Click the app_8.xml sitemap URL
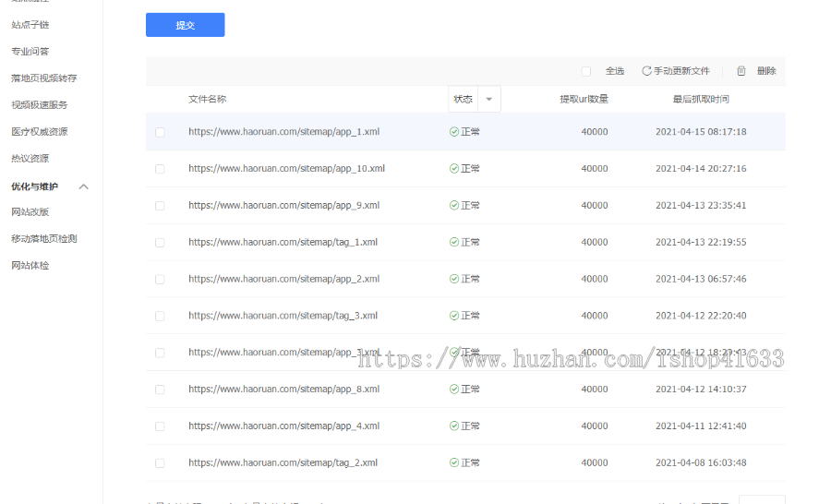This screenshot has height=504, width=831. coord(284,389)
